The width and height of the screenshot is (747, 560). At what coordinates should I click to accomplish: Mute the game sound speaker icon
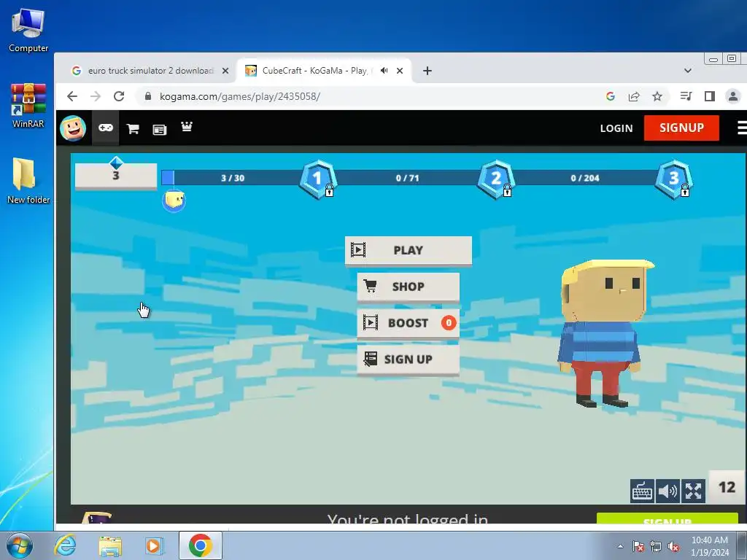667,491
